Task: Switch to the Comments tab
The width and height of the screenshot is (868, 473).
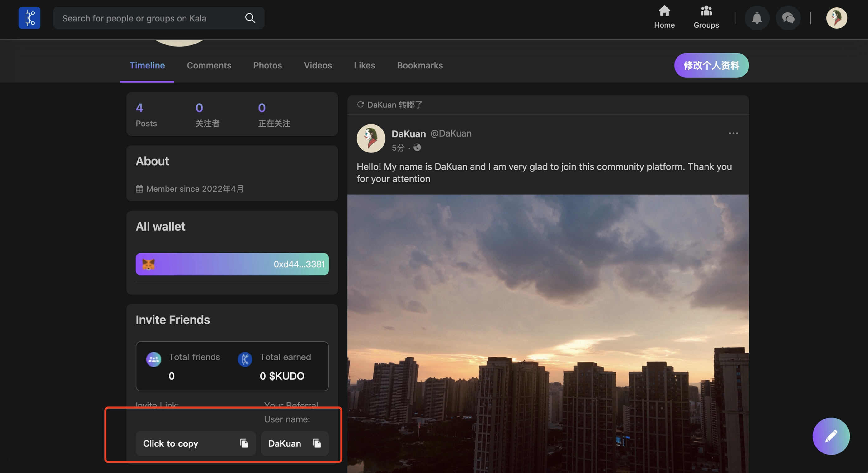Action: tap(209, 65)
